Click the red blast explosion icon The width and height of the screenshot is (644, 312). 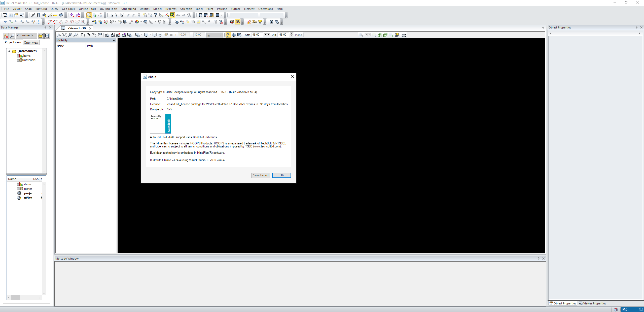(x=249, y=22)
